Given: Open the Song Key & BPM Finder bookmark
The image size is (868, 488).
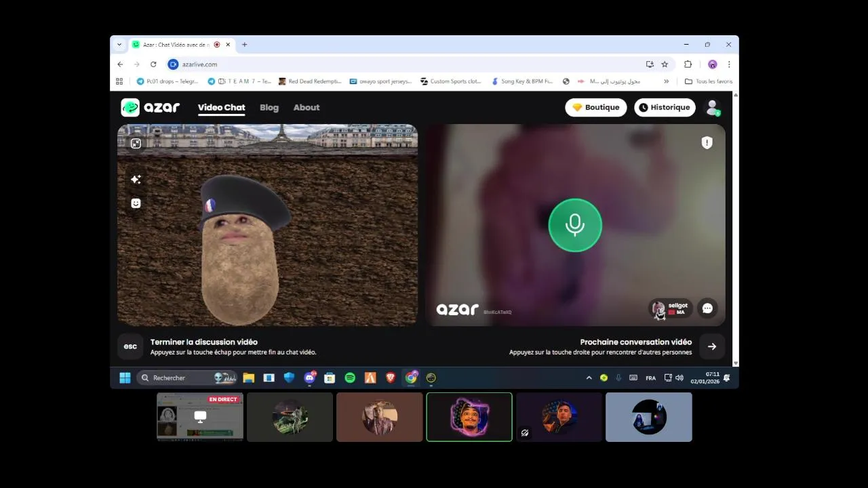Looking at the screenshot, I should pyautogui.click(x=521, y=81).
